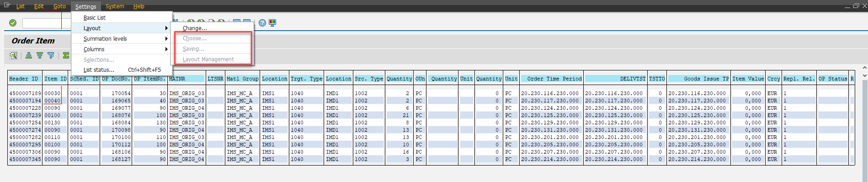Click the vertical scrollbar down arrow

point(864,75)
